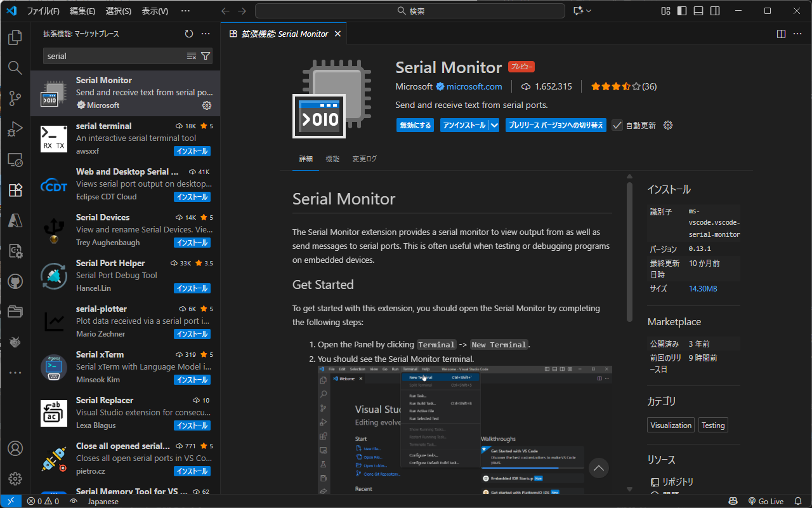This screenshot has height=508, width=812.
Task: Open the Copilot chat dropdown chevron
Action: 589,11
